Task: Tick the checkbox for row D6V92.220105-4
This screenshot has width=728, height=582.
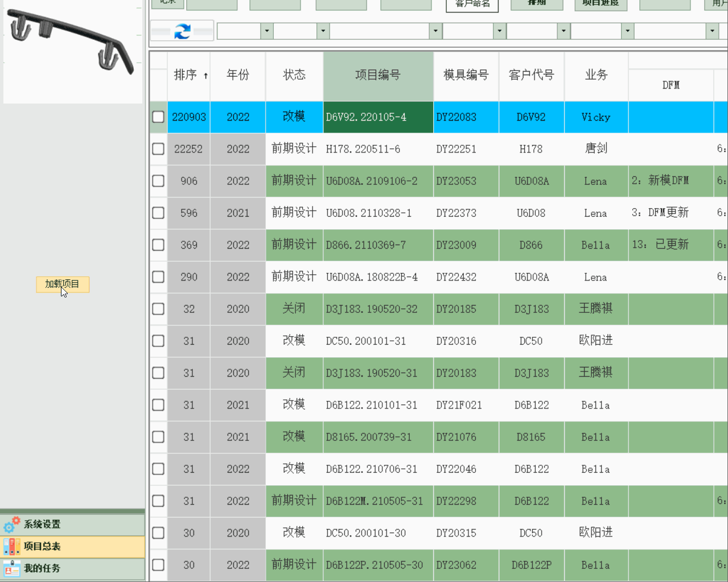Action: [158, 117]
